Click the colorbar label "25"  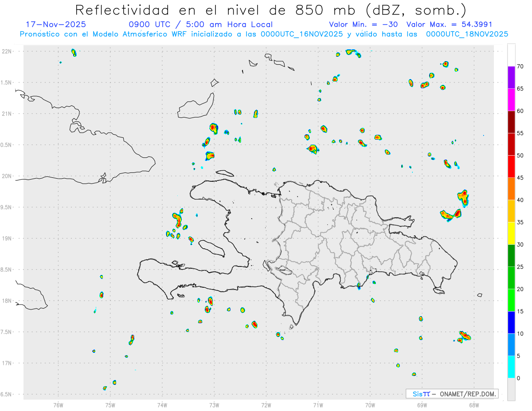point(520,267)
